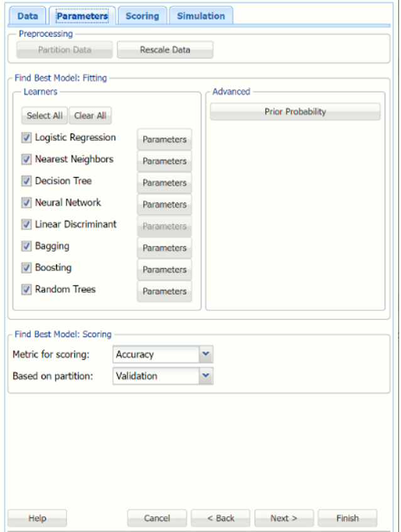The width and height of the screenshot is (401, 532).
Task: Toggle the Nearest Neighbors learner checkbox
Action: [26, 159]
